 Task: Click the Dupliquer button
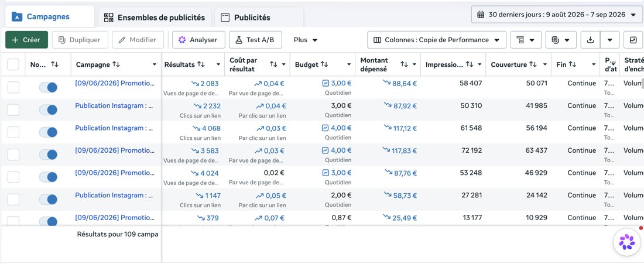pos(80,40)
